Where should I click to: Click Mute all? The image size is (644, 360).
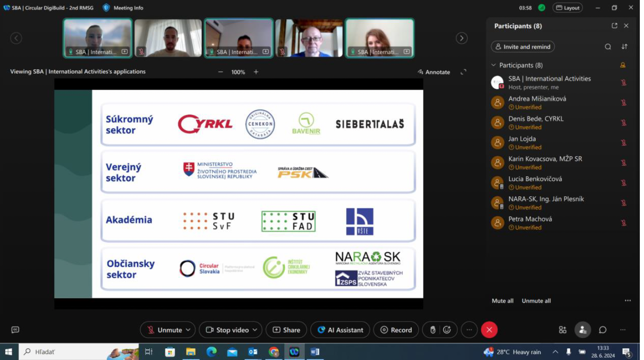tap(503, 301)
